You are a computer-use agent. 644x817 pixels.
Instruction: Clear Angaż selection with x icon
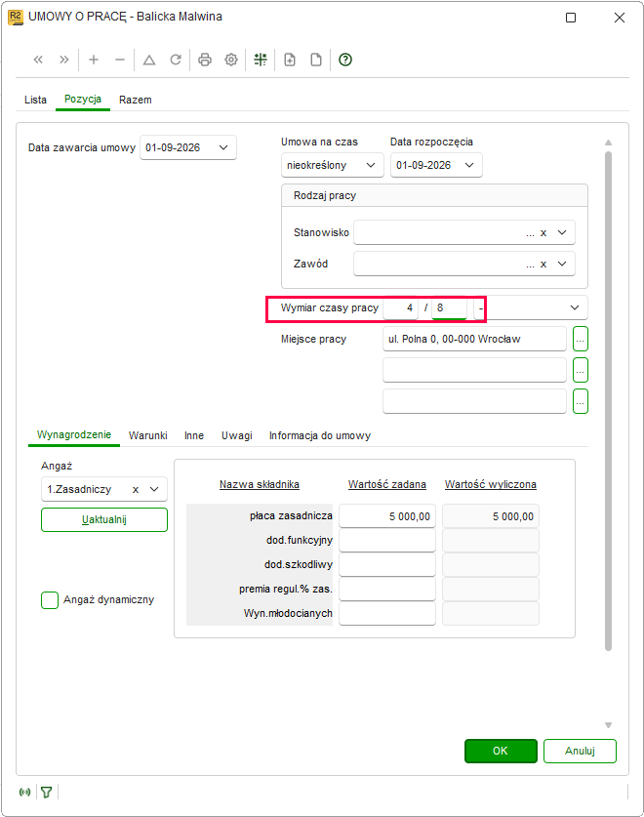[x=136, y=489]
